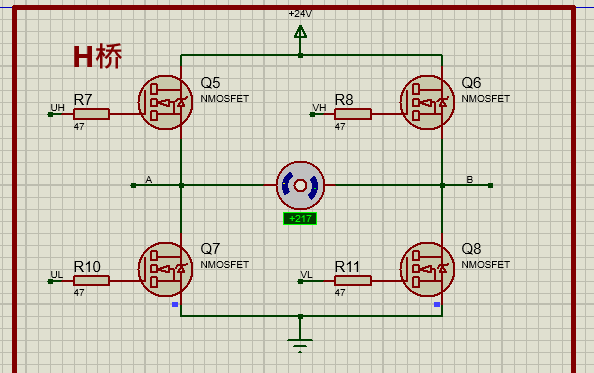Screen dimensions: 594x373
Task: Click the H桥 title text
Action: click(97, 56)
